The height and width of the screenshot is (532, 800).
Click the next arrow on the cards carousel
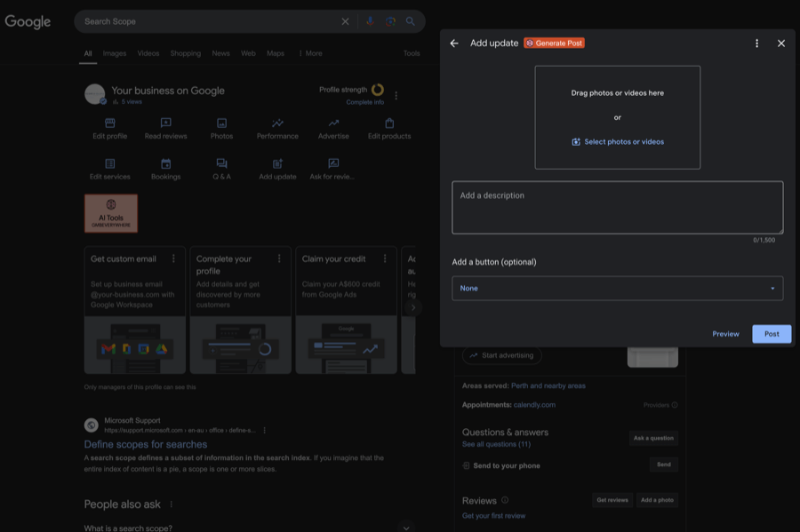tap(412, 308)
